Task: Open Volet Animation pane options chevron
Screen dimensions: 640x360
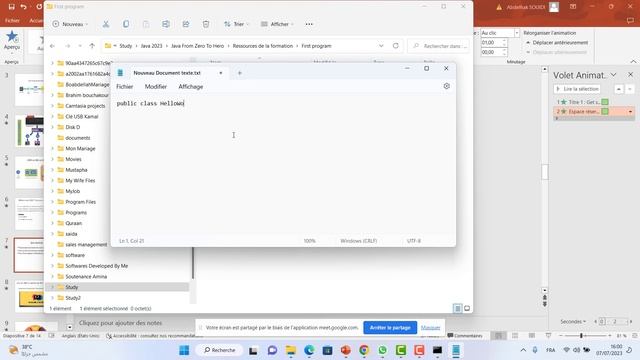Action: tap(613, 75)
